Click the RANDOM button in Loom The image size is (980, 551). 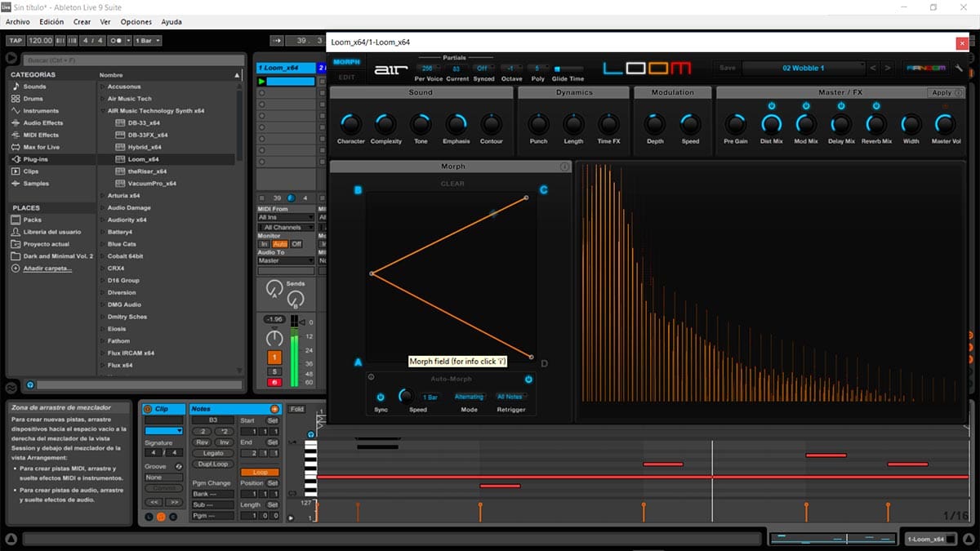[x=925, y=68]
